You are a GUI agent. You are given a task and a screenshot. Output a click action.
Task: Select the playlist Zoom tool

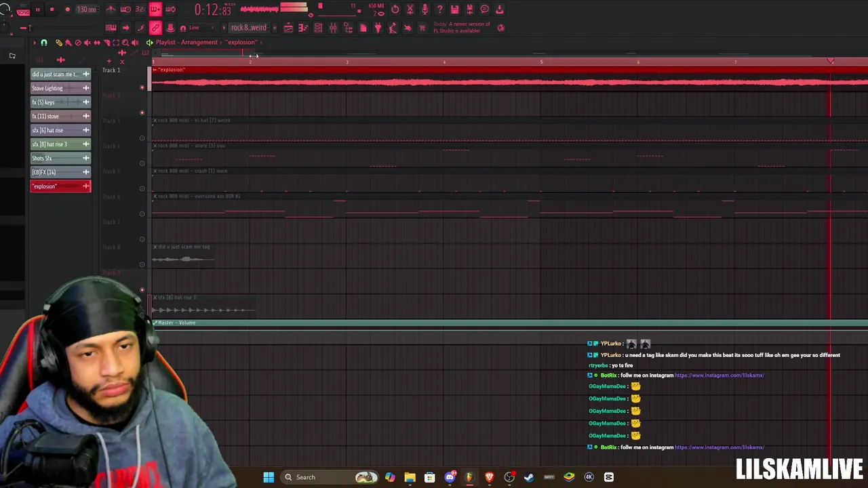(125, 43)
